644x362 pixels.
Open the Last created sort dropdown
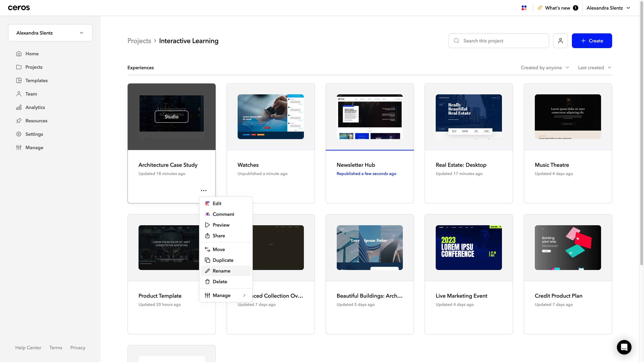coord(595,68)
